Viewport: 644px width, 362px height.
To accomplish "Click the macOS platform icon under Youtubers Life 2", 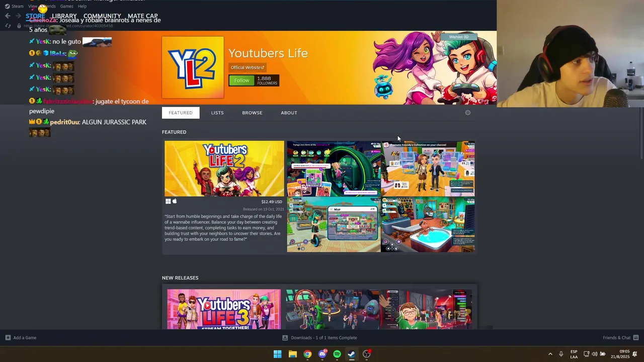I will (x=175, y=201).
